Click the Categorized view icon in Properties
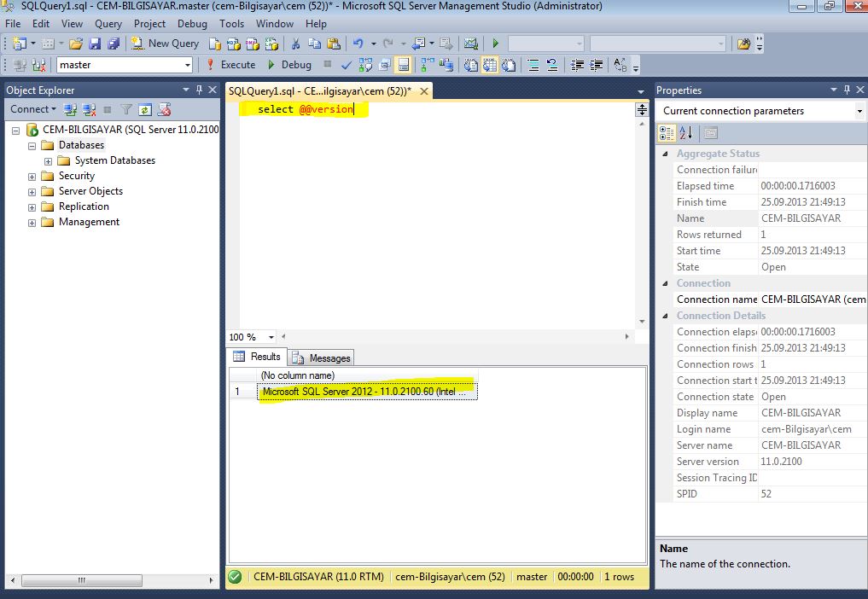The width and height of the screenshot is (868, 599). (x=667, y=133)
